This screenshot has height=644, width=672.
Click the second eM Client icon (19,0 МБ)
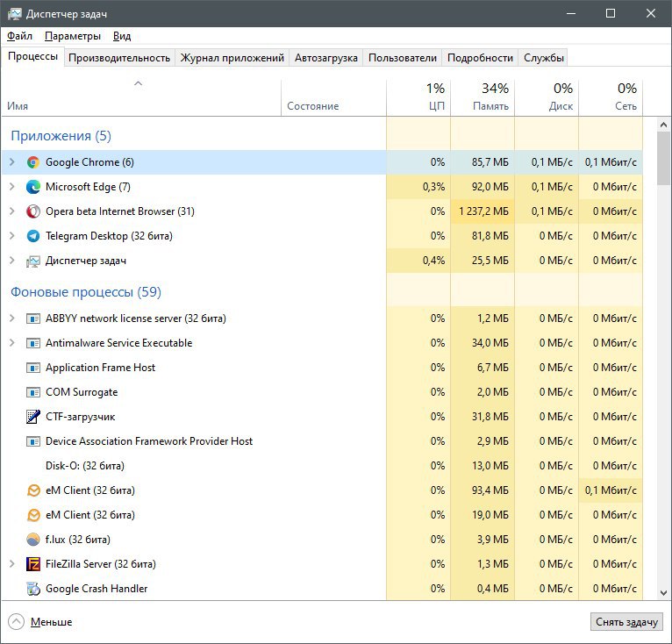33,514
